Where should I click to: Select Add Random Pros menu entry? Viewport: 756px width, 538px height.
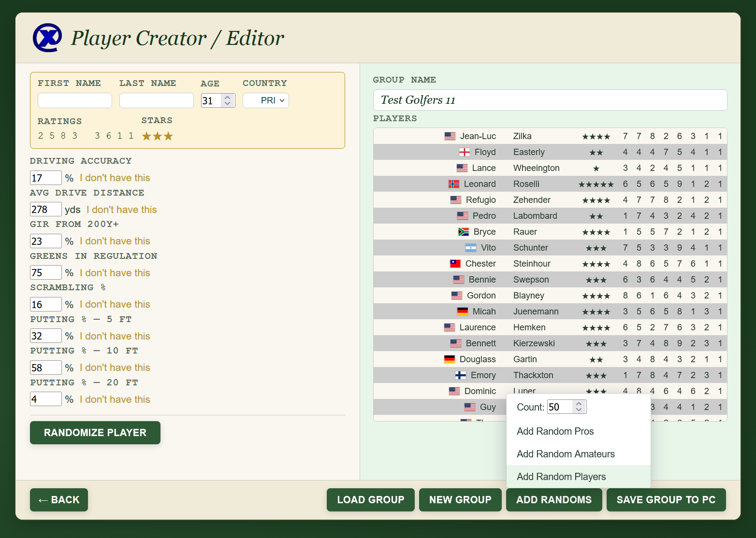point(579,431)
